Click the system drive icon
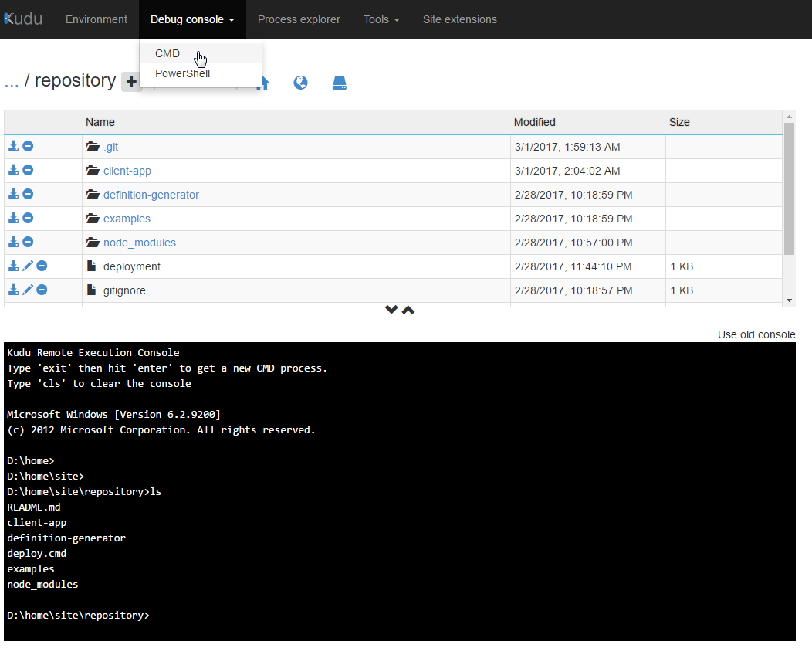 (339, 83)
